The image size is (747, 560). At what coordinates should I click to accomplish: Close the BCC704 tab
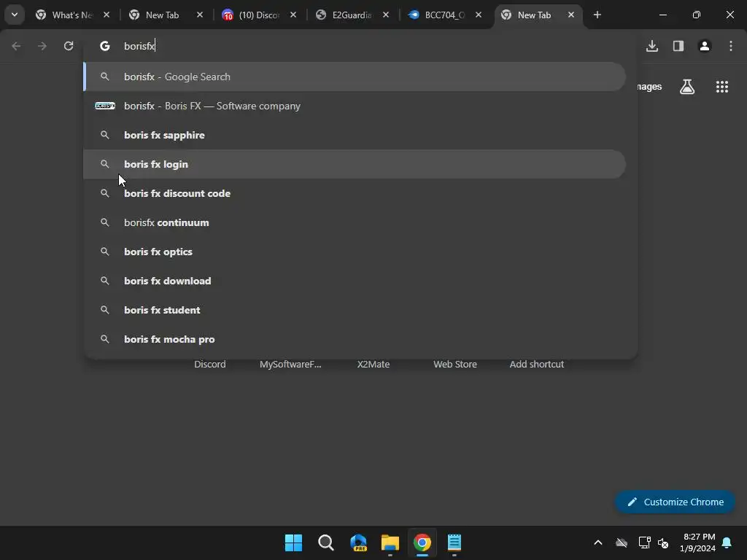(479, 15)
